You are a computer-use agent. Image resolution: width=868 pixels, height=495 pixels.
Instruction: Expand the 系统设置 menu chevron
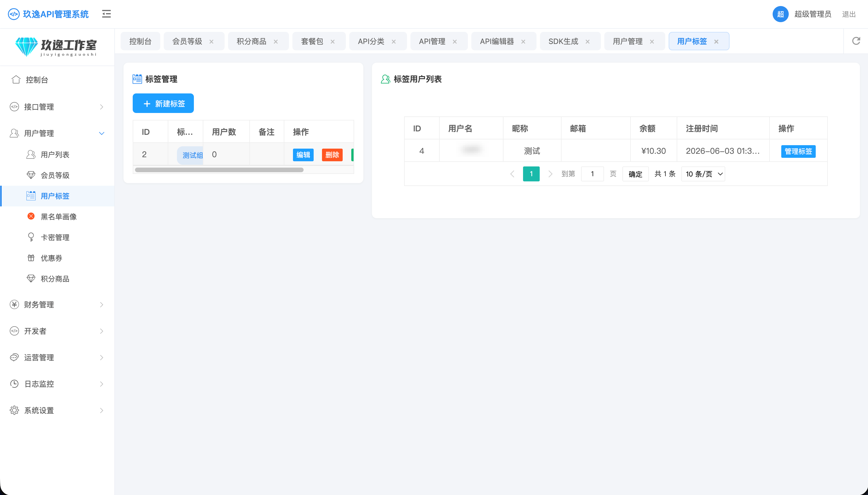pos(102,411)
